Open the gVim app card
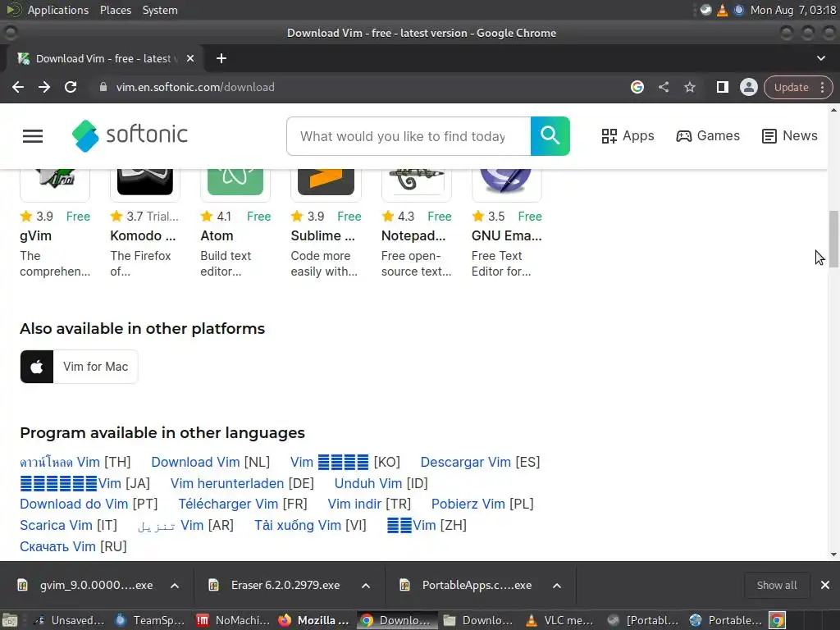The image size is (840, 630). pos(55,225)
